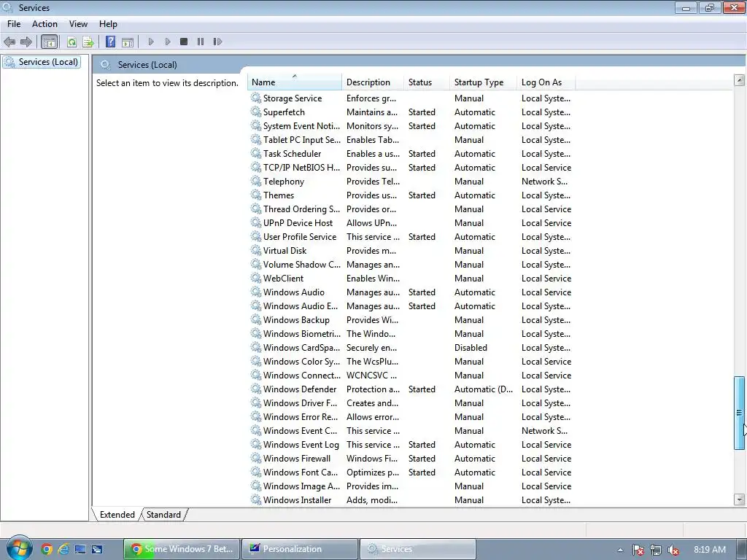Click the Refresh toolbar icon

(x=71, y=42)
